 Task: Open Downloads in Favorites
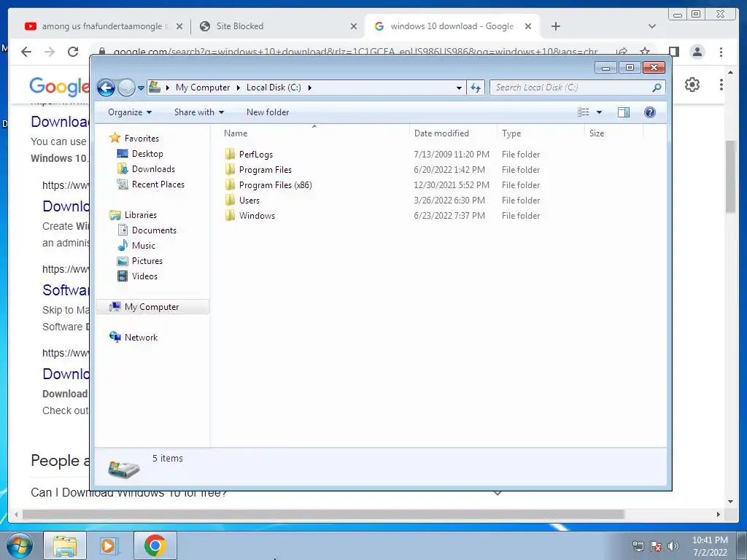[153, 169]
